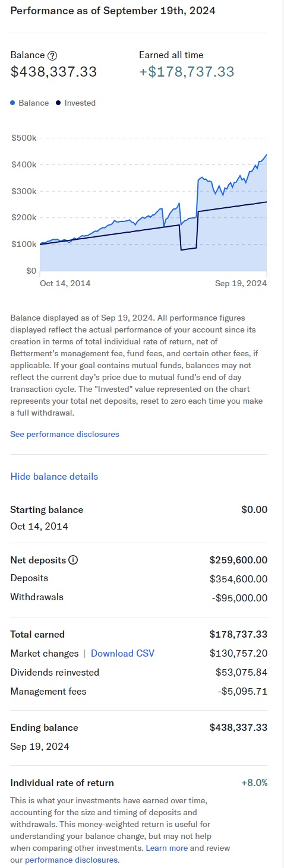This screenshot has width=284, height=868.
Task: Click the dark Invested legend dot
Action: (x=58, y=103)
